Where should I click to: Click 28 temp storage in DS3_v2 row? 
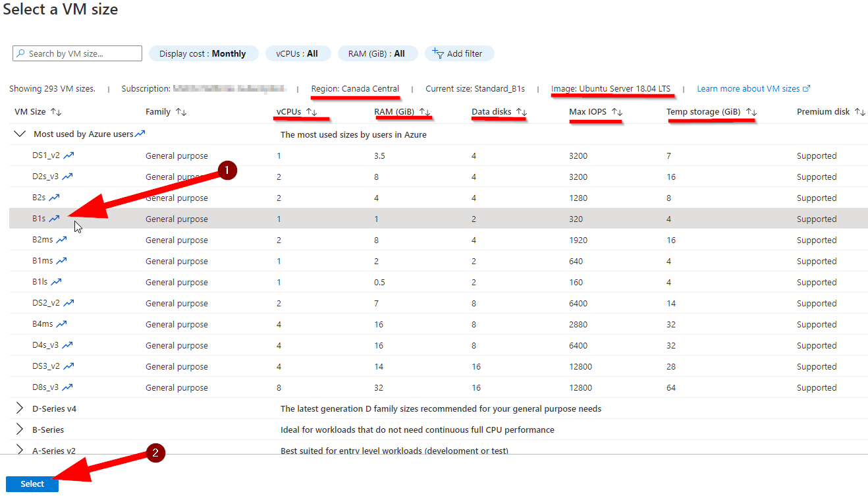pos(671,366)
